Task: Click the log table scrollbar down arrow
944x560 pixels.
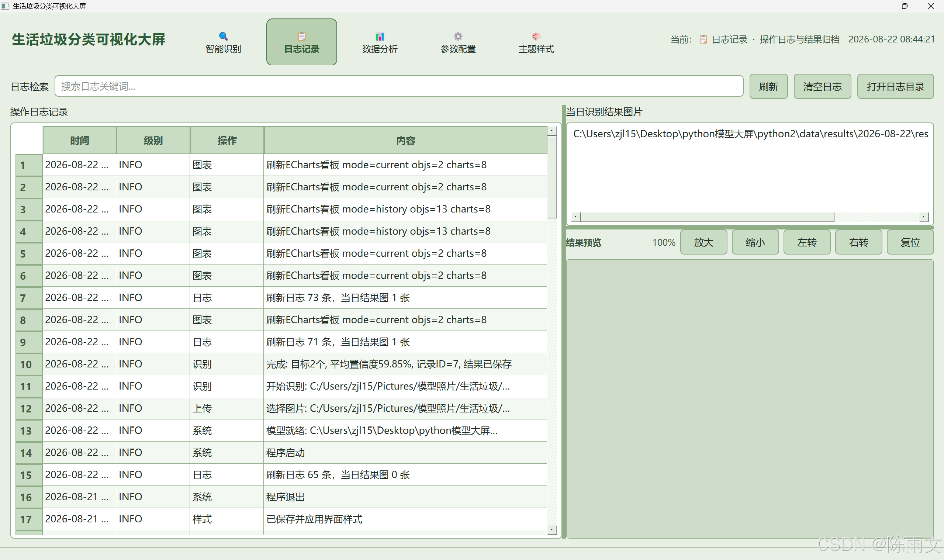Action: pyautogui.click(x=551, y=530)
